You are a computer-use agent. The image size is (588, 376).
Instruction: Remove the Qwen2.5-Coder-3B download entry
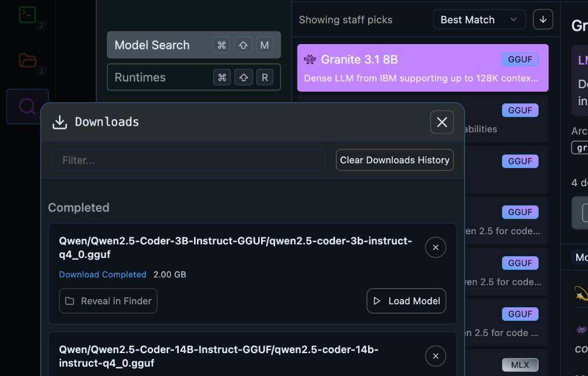coord(435,247)
